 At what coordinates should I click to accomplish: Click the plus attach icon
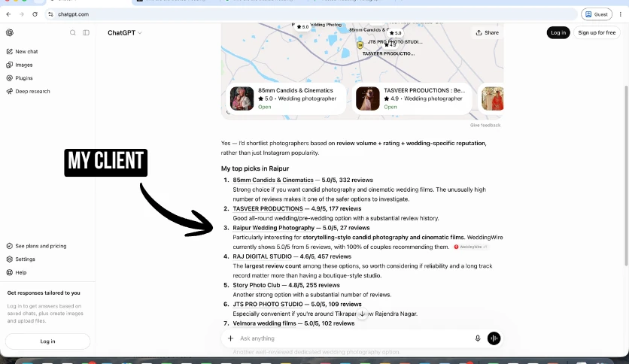tap(231, 338)
